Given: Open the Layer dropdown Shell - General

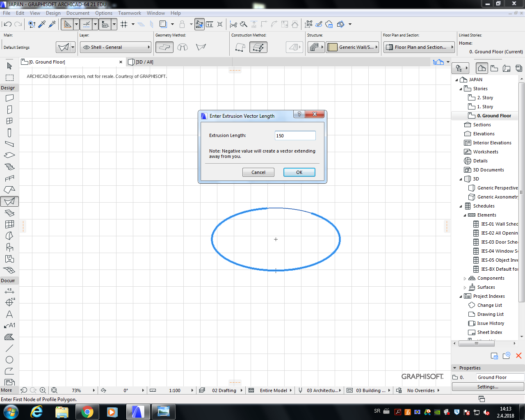Looking at the screenshot, I should 116,47.
